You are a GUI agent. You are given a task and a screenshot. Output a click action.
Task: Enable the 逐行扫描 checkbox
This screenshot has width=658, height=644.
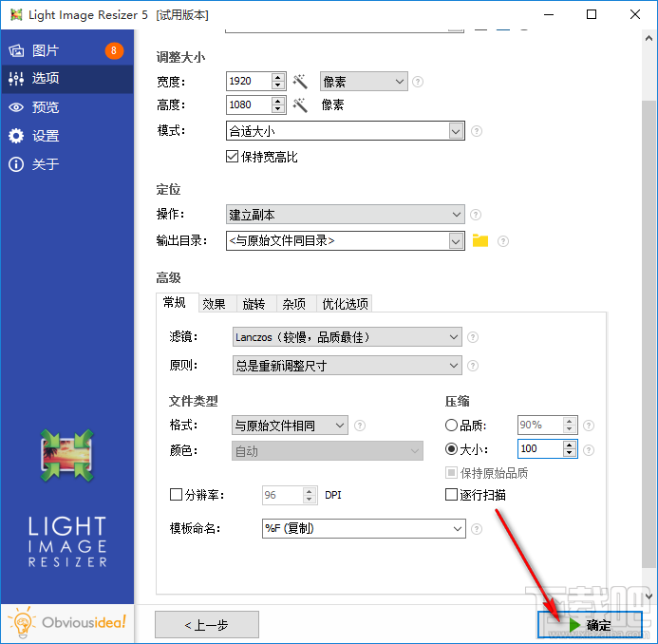click(x=476, y=495)
